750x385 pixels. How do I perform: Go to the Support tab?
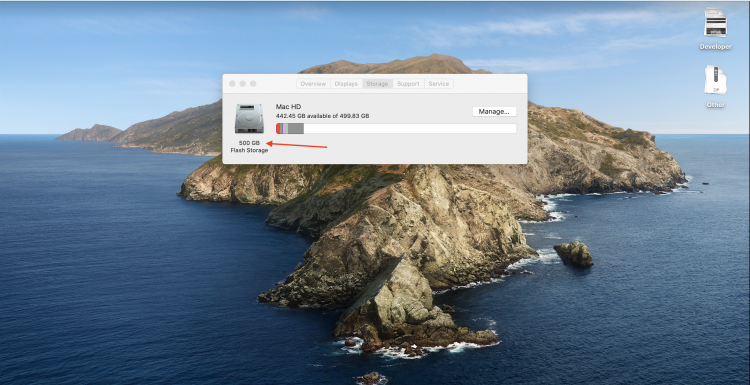408,84
